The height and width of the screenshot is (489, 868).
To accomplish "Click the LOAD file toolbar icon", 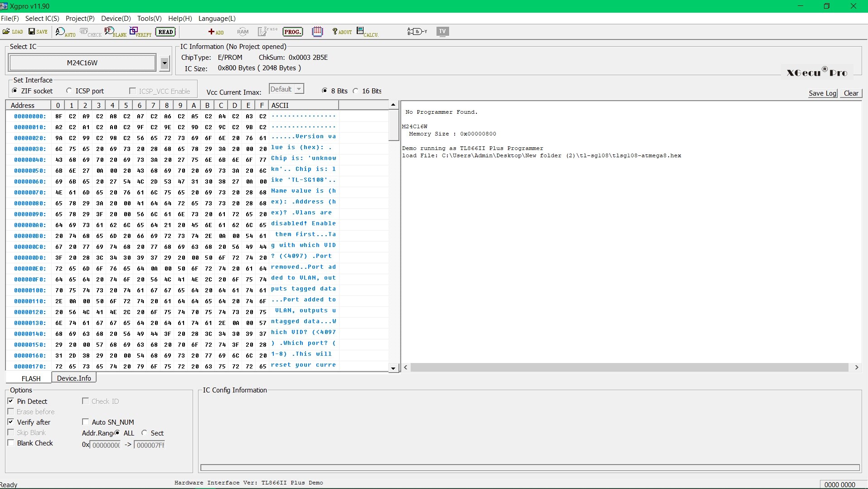I will point(13,32).
